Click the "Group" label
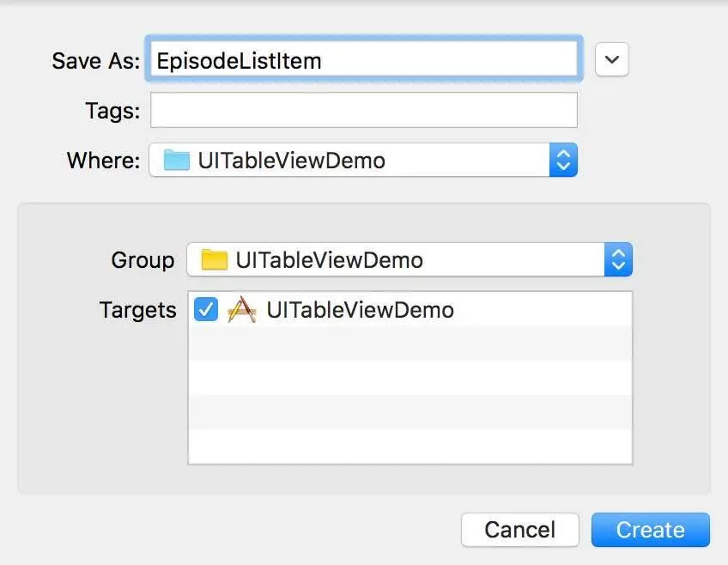This screenshot has width=728, height=565. (x=143, y=259)
